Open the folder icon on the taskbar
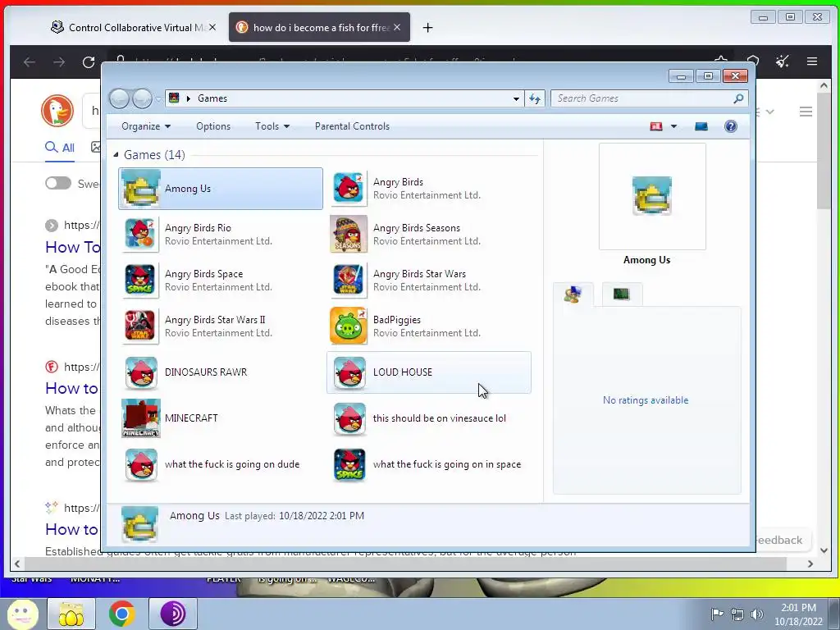840x630 pixels. (x=71, y=614)
